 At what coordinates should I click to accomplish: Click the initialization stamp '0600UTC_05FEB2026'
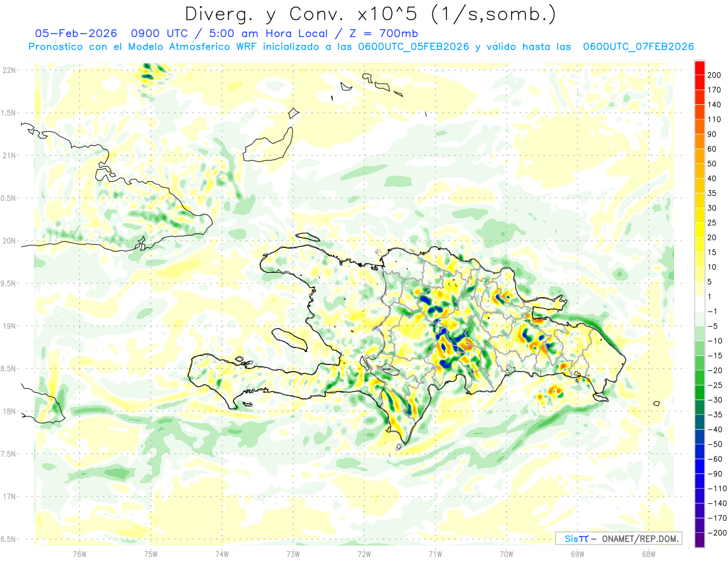(x=414, y=47)
